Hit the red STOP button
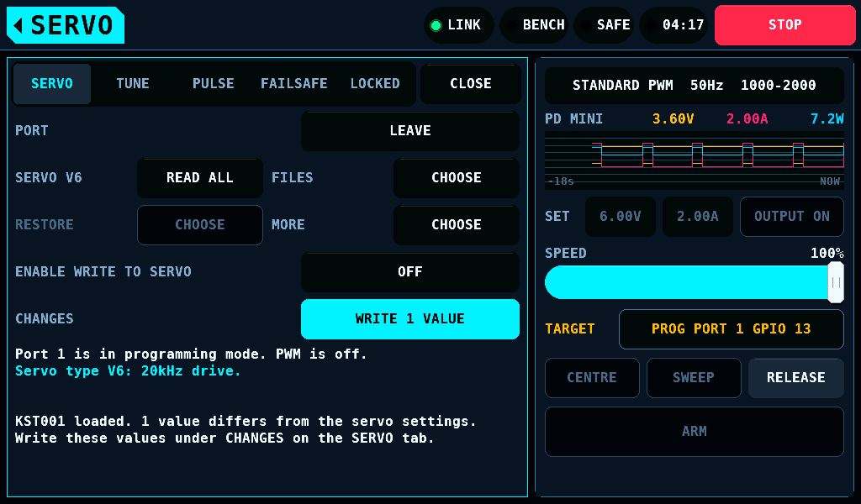861x504 pixels. tap(784, 25)
